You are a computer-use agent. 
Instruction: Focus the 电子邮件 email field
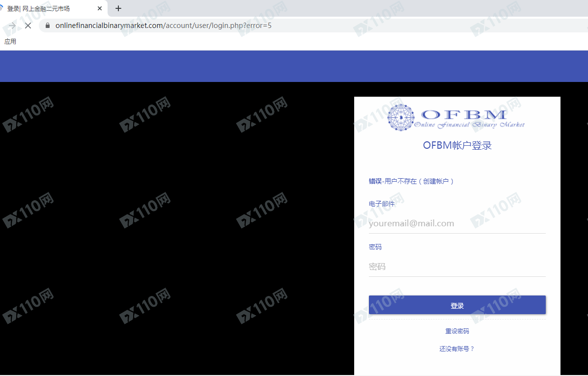coord(457,223)
